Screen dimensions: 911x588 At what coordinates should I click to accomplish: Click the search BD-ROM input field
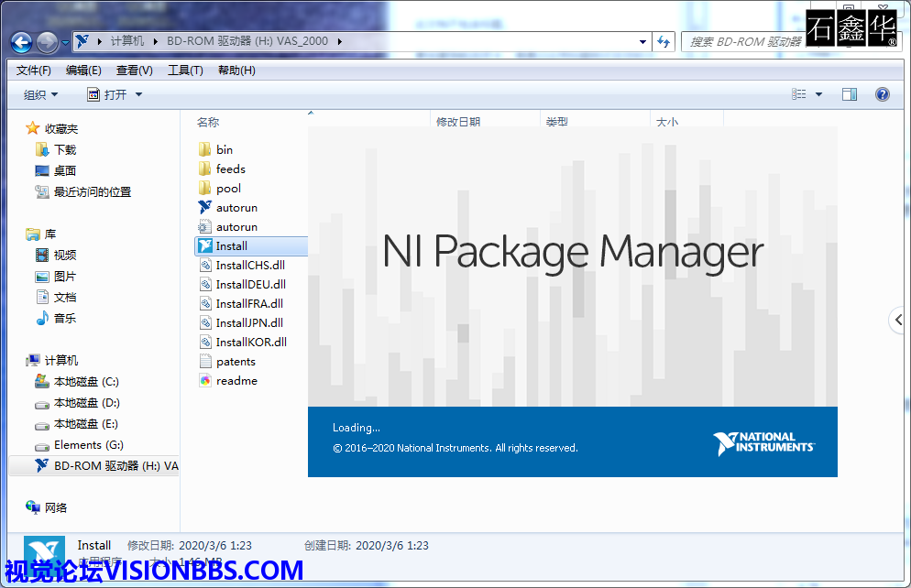pyautogui.click(x=744, y=41)
